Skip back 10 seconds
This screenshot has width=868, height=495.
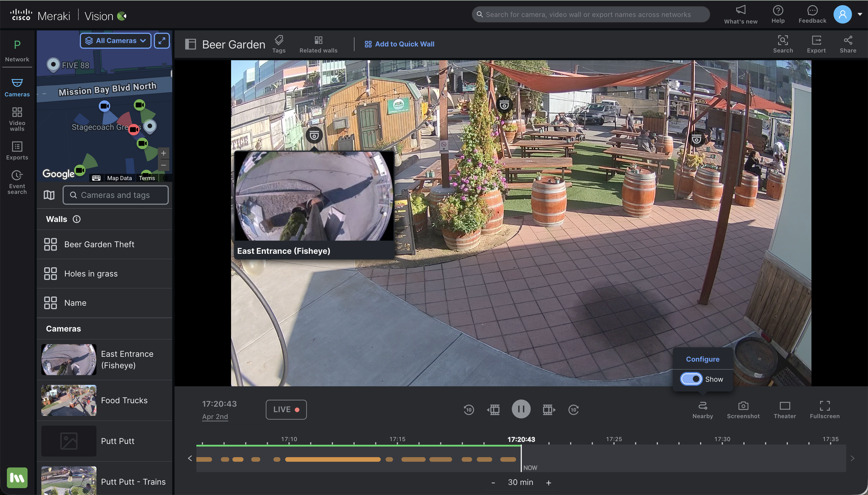pos(468,410)
